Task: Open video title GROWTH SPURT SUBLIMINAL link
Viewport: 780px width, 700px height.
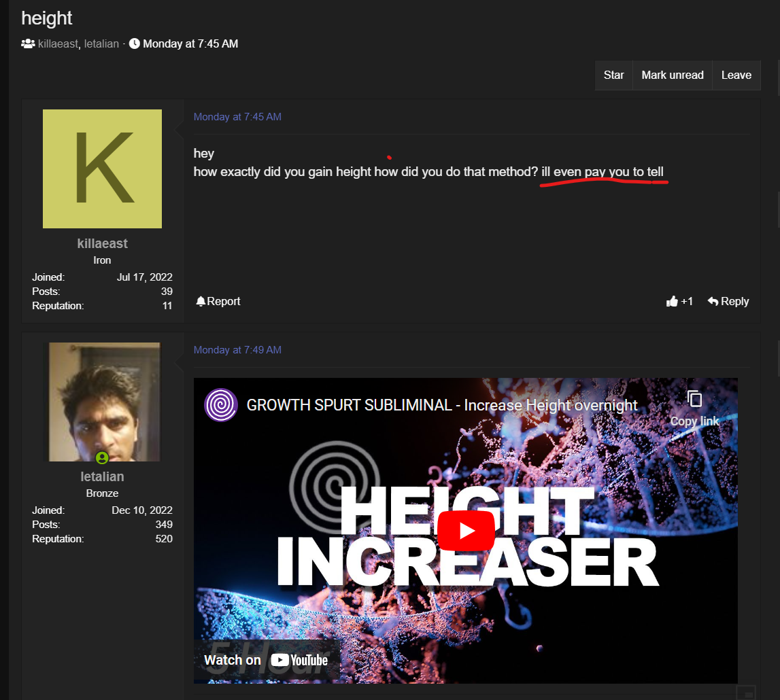Action: click(442, 405)
